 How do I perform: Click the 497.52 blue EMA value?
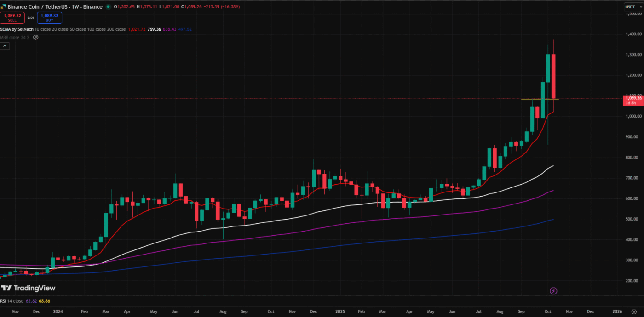185,29
